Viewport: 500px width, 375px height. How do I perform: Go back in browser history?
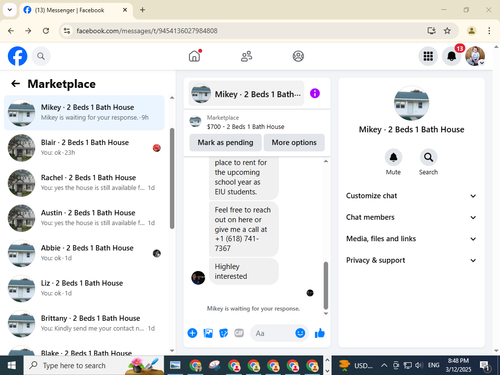[x=11, y=31]
